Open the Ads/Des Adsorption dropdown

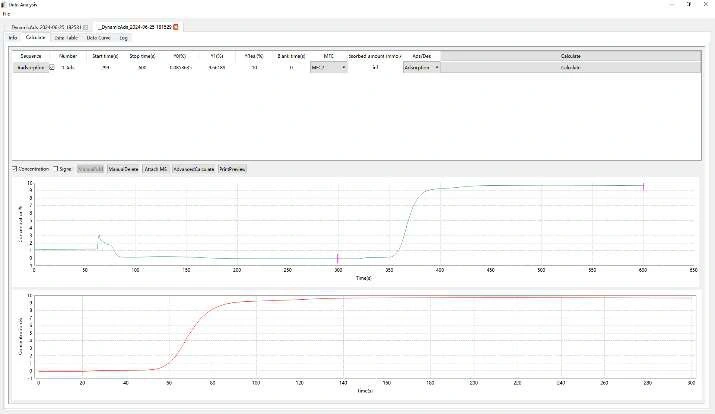[420, 67]
